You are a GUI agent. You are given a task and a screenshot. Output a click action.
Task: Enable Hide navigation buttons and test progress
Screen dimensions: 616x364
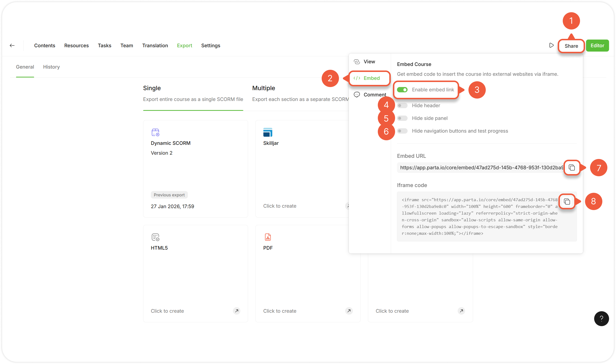[x=402, y=131]
